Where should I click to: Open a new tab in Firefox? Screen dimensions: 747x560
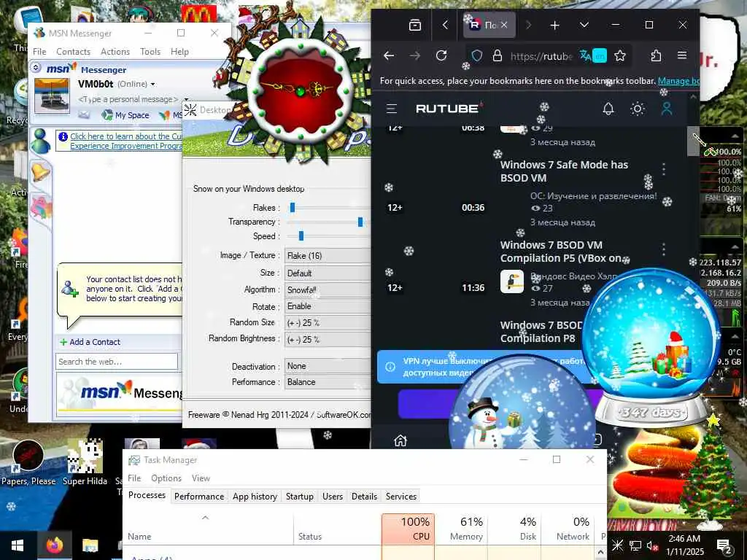pyautogui.click(x=554, y=26)
